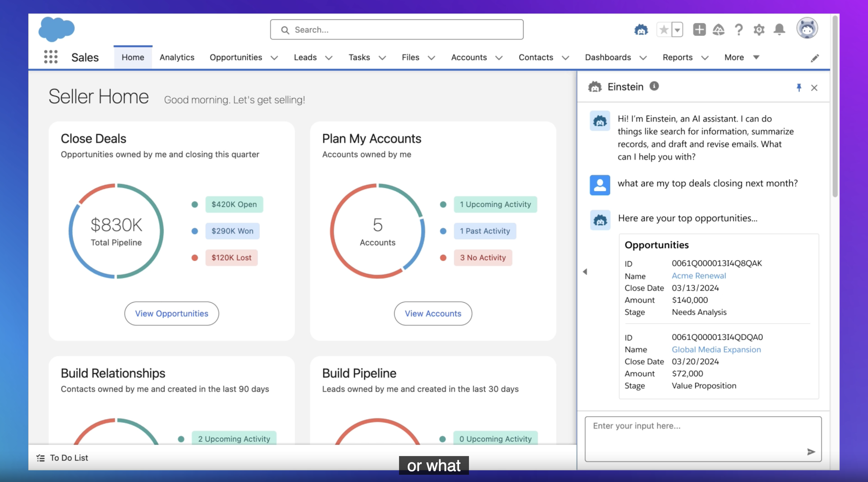The width and height of the screenshot is (868, 482).
Task: Send the Einstein message with arrow icon
Action: (811, 452)
